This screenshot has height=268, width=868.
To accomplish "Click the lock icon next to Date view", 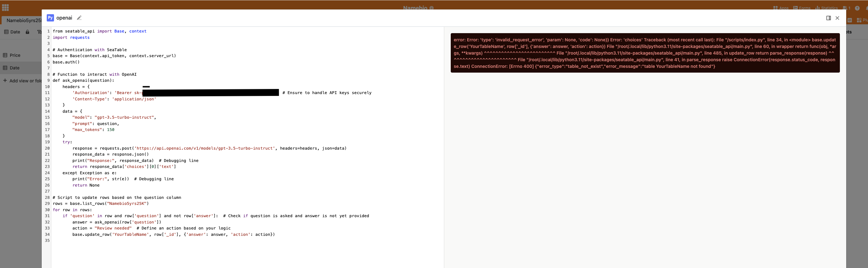I will [x=27, y=32].
